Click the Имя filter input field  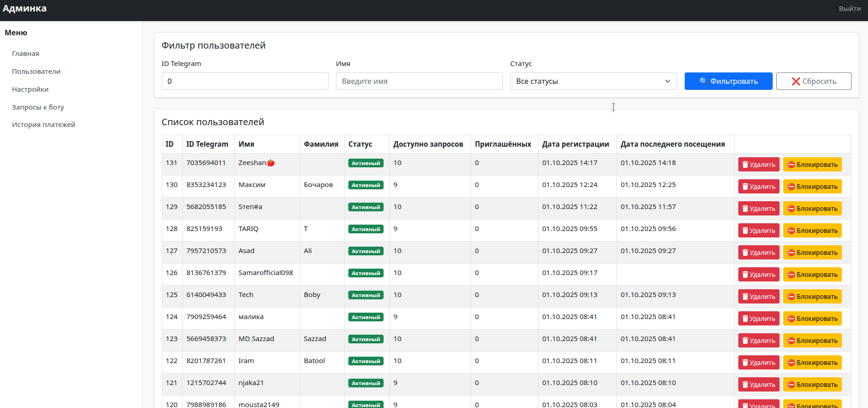coord(419,81)
